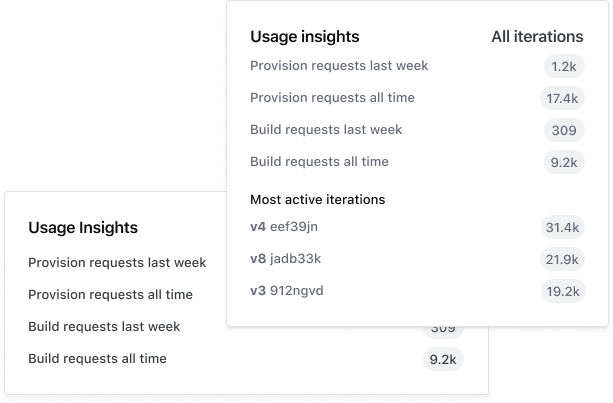Click the 9.2k badge in back card
Screen dimensions: 613x403
(x=443, y=360)
